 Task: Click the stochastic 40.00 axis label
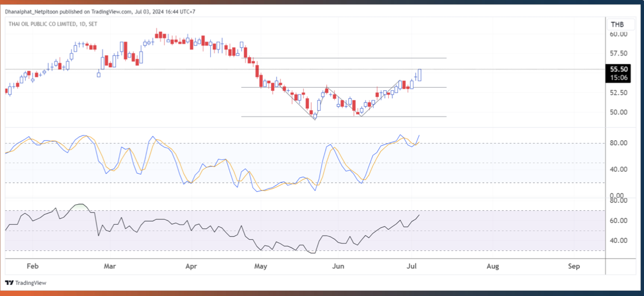point(618,170)
